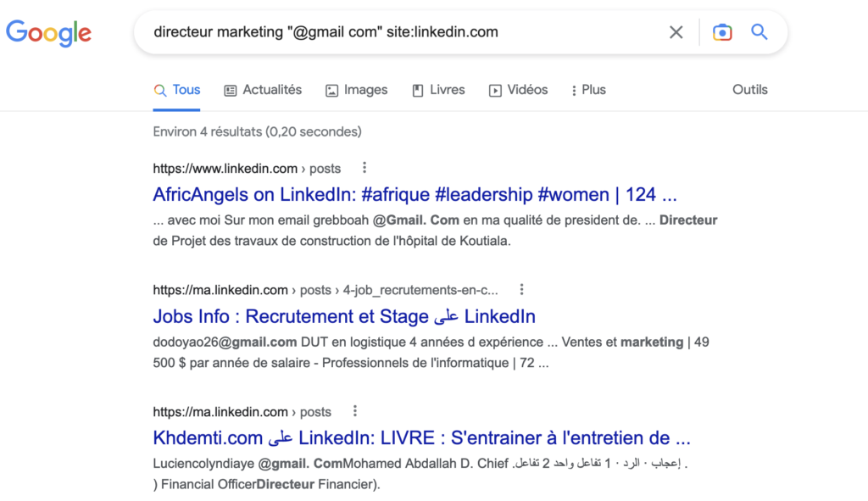Click the 'Luciencolyndiaye @gmail. Com' snippet line
The image size is (868, 501).
coord(420,464)
